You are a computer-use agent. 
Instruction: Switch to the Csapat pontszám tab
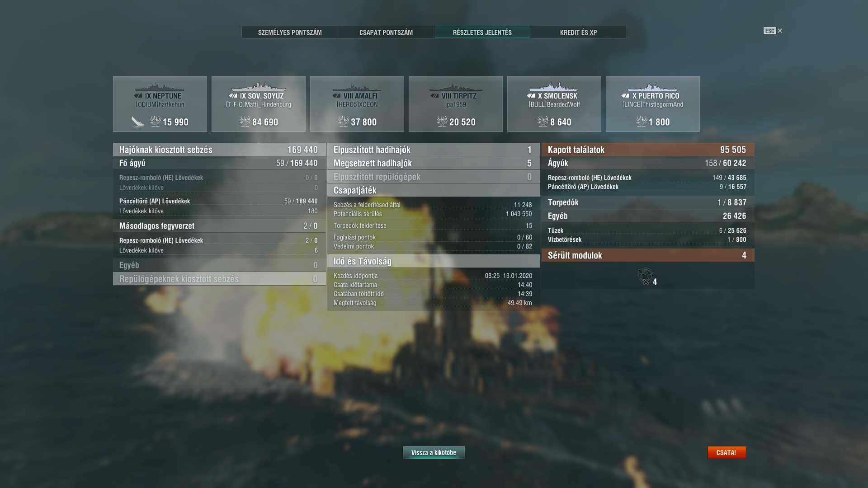coord(386,33)
